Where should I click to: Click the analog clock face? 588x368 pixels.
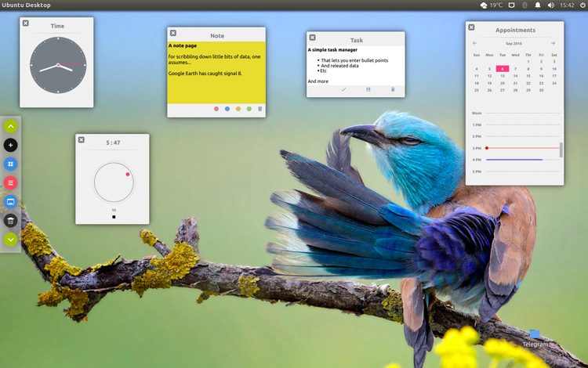tap(58, 65)
